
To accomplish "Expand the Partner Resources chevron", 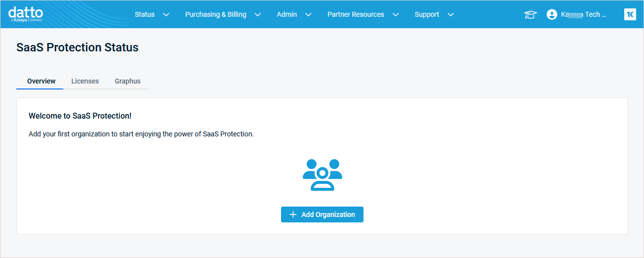I will (x=395, y=15).
